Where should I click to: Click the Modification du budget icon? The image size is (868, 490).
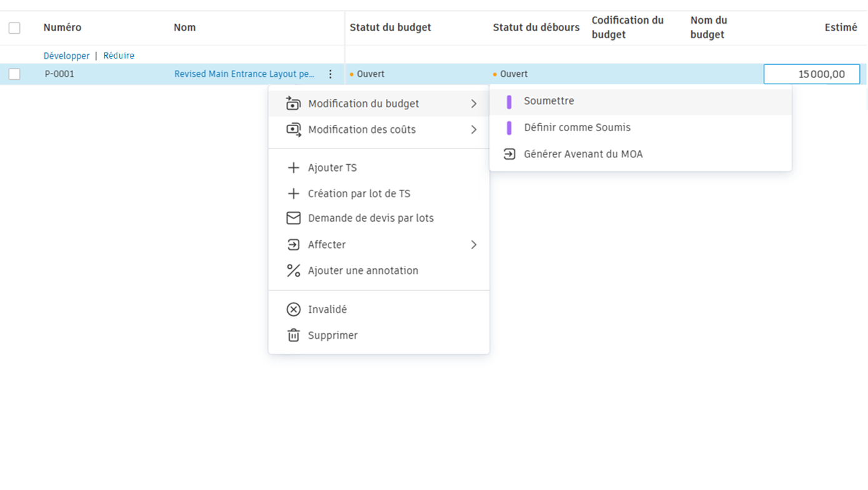[x=293, y=104]
